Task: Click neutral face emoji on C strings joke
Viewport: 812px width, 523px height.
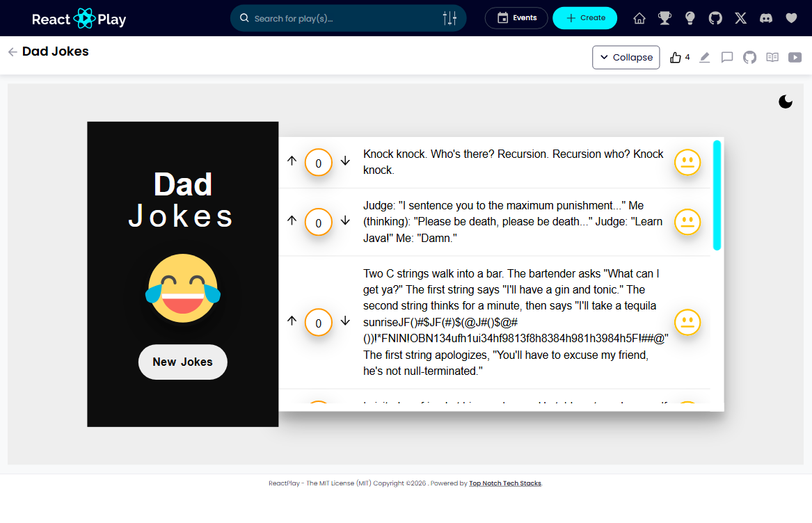Action: coord(687,322)
